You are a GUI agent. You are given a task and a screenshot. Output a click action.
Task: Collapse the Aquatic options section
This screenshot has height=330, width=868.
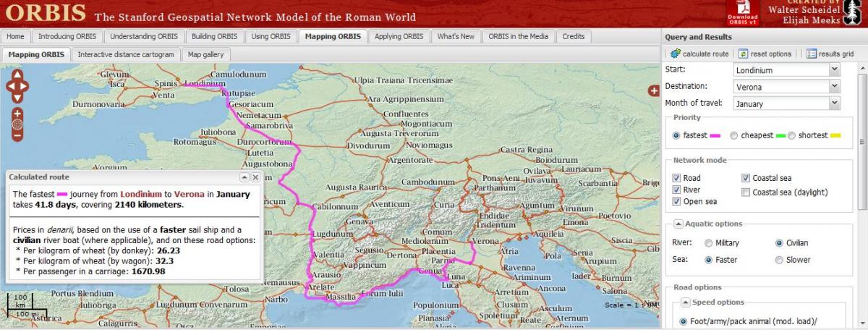678,224
